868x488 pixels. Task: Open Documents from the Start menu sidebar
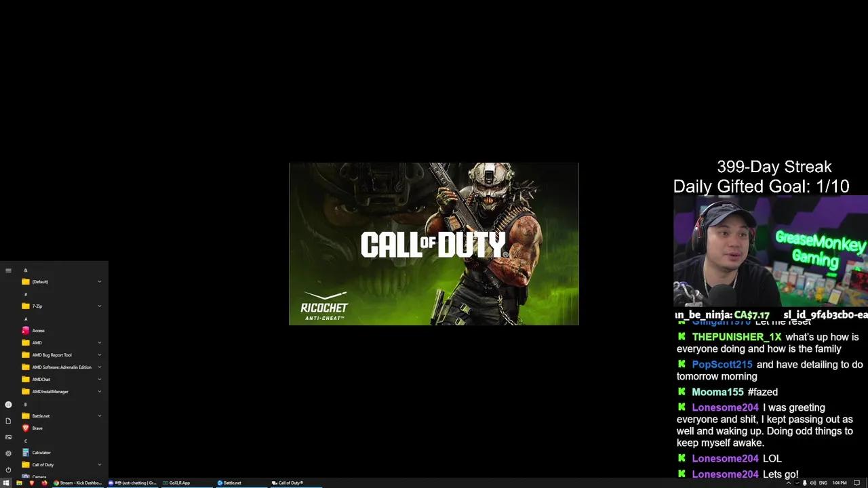point(8,421)
